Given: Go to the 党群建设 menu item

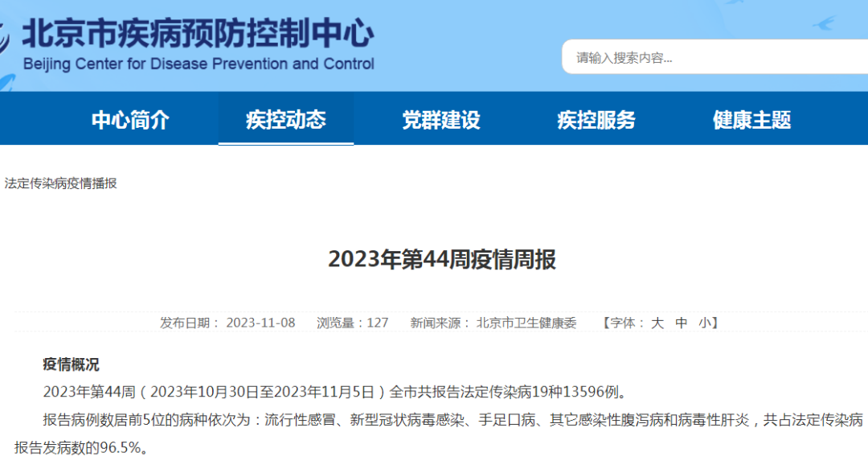Looking at the screenshot, I should tap(441, 120).
